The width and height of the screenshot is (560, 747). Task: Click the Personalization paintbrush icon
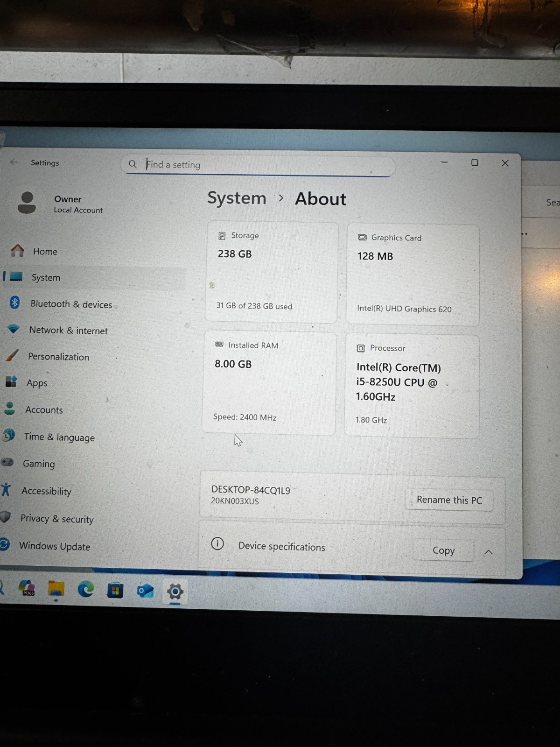click(x=12, y=355)
